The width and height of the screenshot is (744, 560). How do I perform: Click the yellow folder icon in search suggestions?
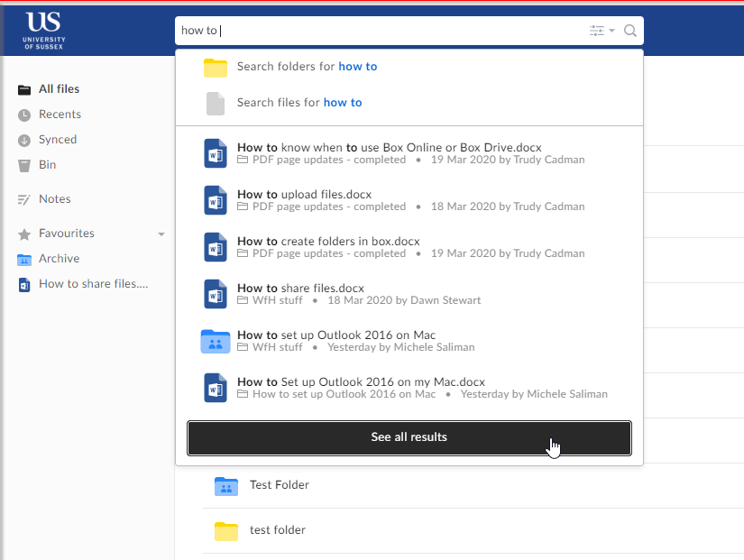216,68
